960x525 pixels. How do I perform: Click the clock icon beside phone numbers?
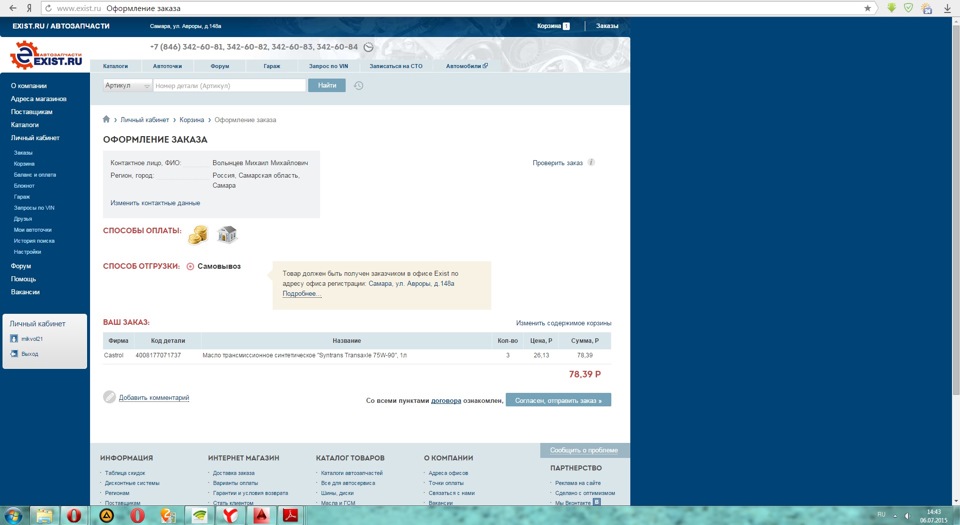[x=368, y=47]
